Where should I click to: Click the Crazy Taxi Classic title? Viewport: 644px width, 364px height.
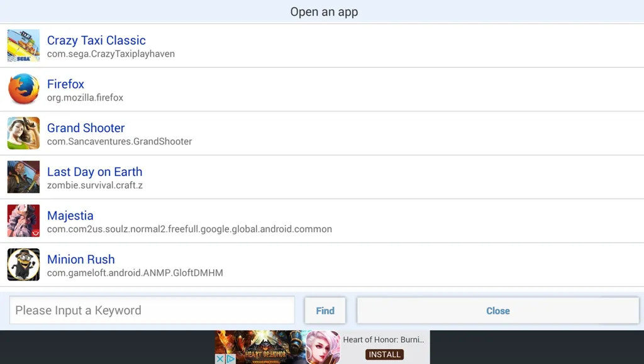click(x=96, y=40)
